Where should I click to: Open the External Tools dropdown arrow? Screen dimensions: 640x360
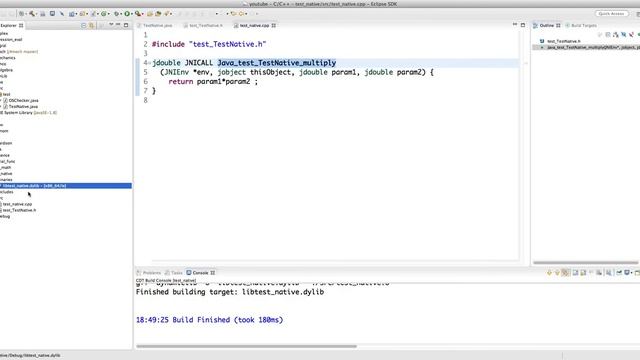(143, 14)
